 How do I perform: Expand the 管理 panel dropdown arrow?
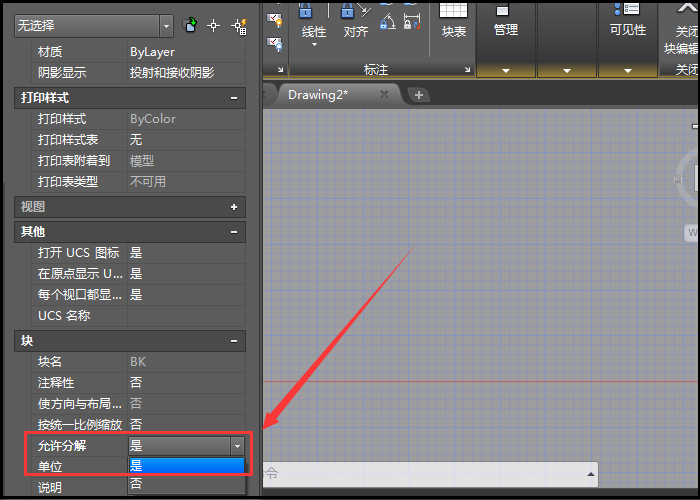click(x=506, y=71)
